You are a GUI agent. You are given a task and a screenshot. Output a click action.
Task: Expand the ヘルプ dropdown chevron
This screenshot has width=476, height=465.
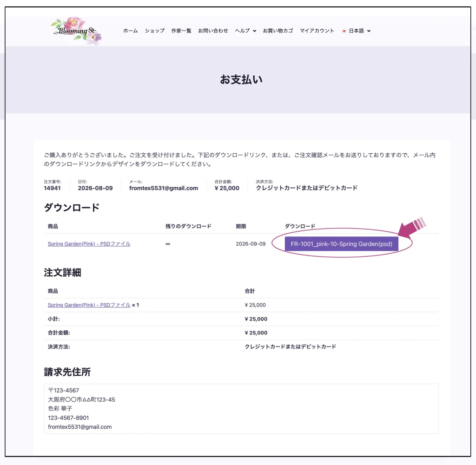pyautogui.click(x=254, y=31)
